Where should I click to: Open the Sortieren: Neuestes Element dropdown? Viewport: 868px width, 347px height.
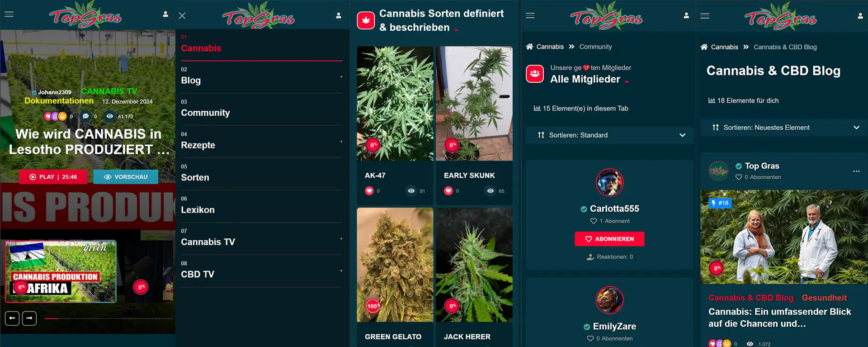pos(784,128)
